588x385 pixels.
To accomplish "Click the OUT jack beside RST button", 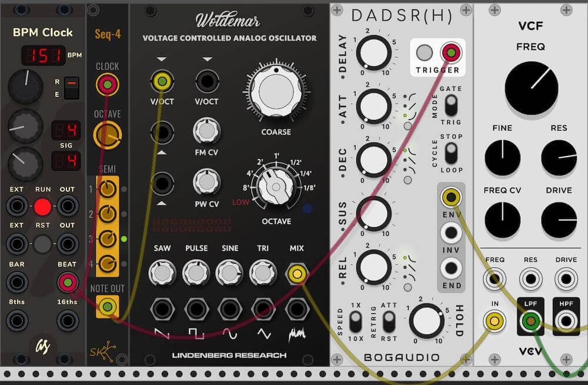I will coord(68,244).
